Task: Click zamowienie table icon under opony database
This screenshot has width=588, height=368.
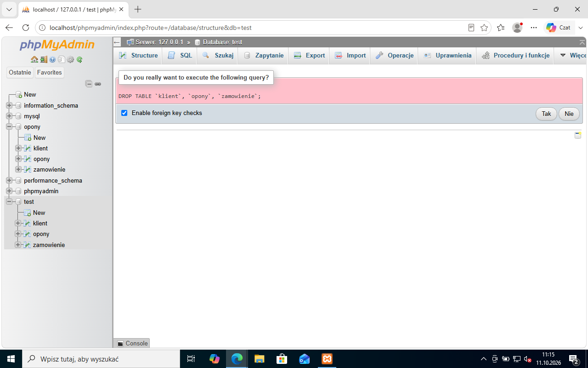Action: [x=28, y=169]
